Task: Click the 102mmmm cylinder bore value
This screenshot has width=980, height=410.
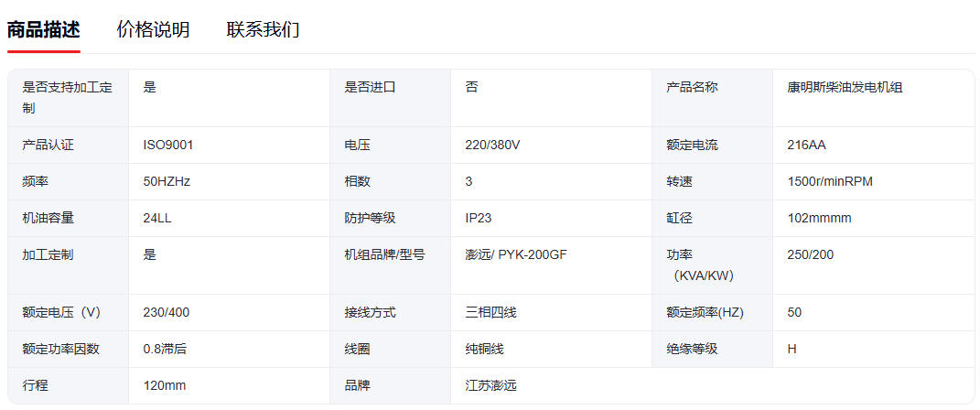Action: [819, 218]
